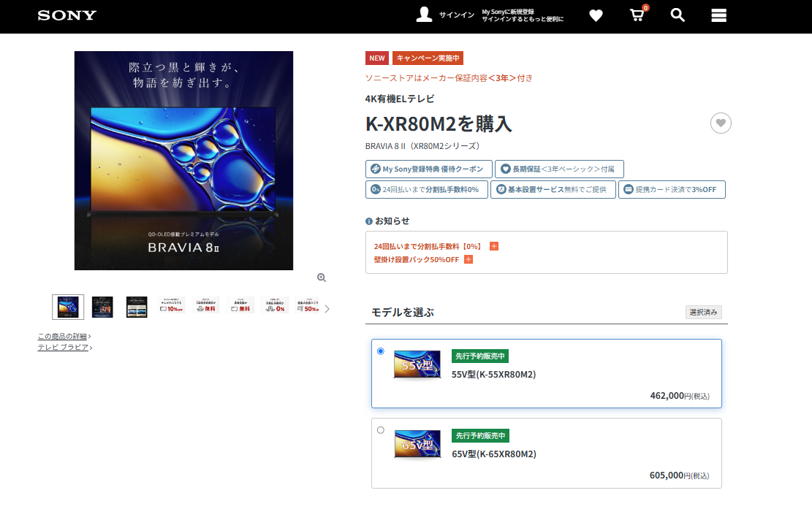Click 提携カード決済で3%OFF badge
812x512 pixels.
(x=672, y=189)
